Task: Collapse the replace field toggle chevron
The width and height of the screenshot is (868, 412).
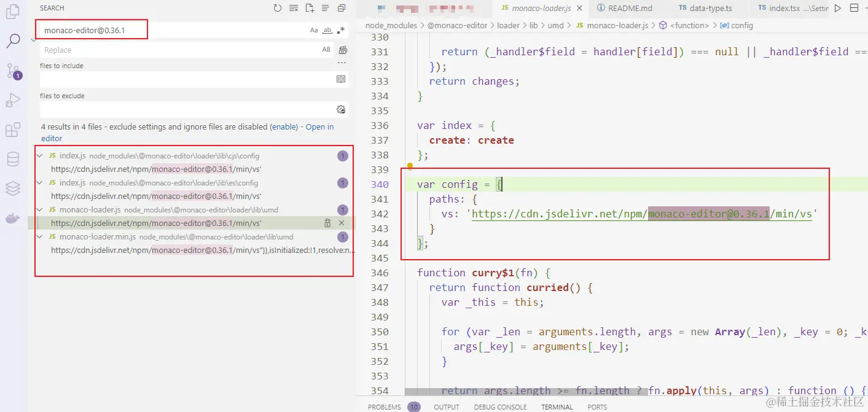Action: point(33,40)
